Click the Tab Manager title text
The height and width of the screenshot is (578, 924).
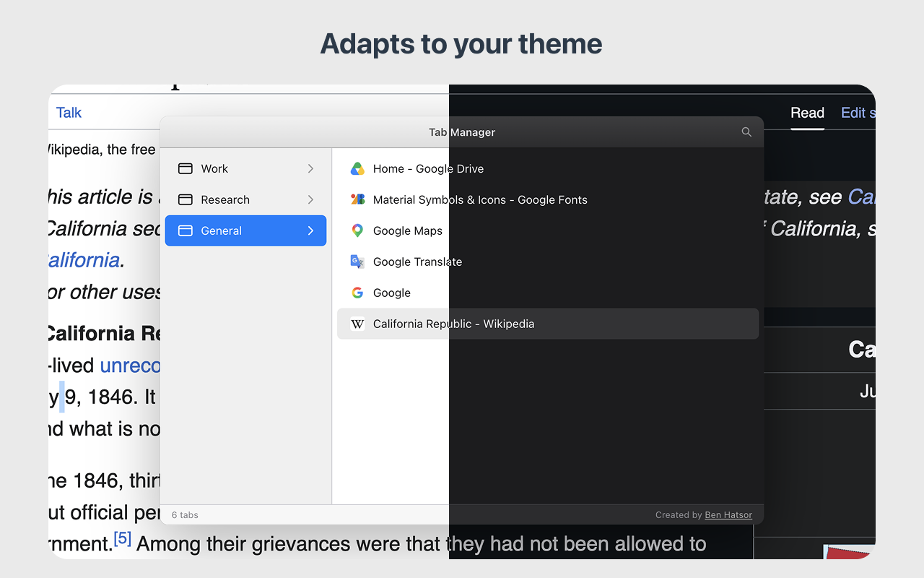[462, 132]
